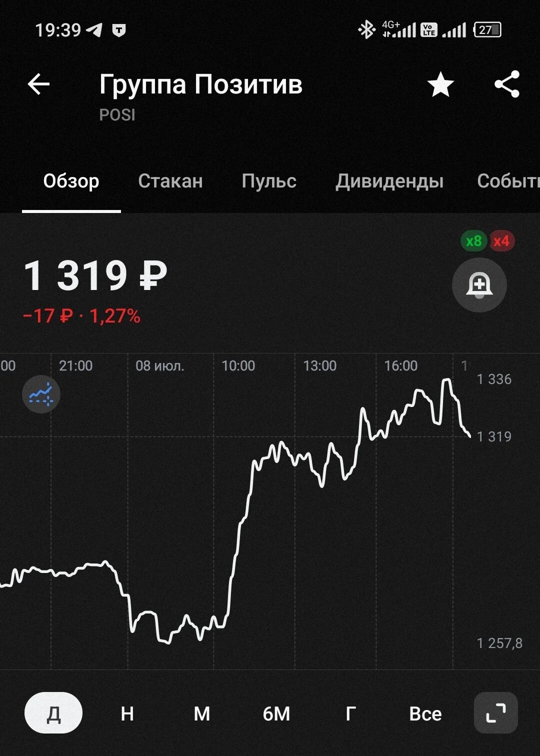
Task: Tap the POSI ticker label
Action: tap(117, 115)
